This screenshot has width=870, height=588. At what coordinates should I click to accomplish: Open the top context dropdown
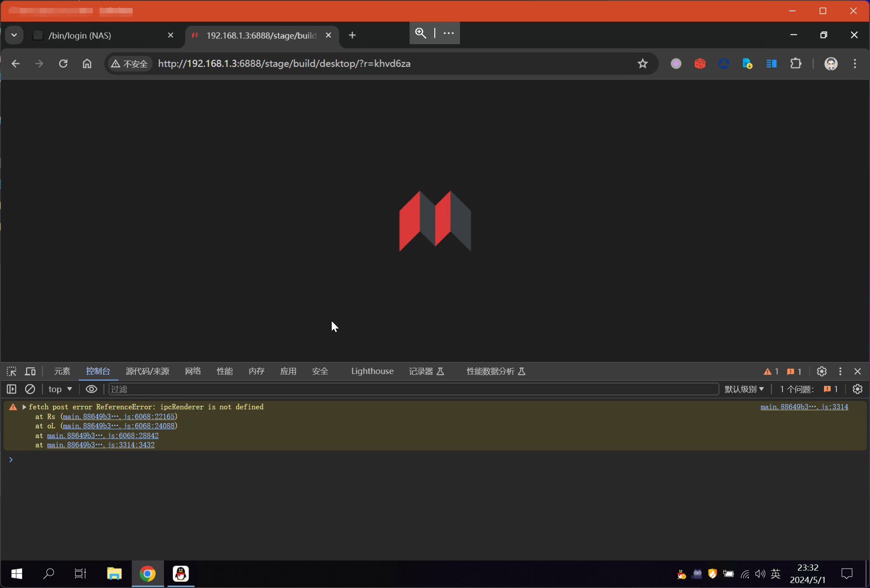coord(60,389)
